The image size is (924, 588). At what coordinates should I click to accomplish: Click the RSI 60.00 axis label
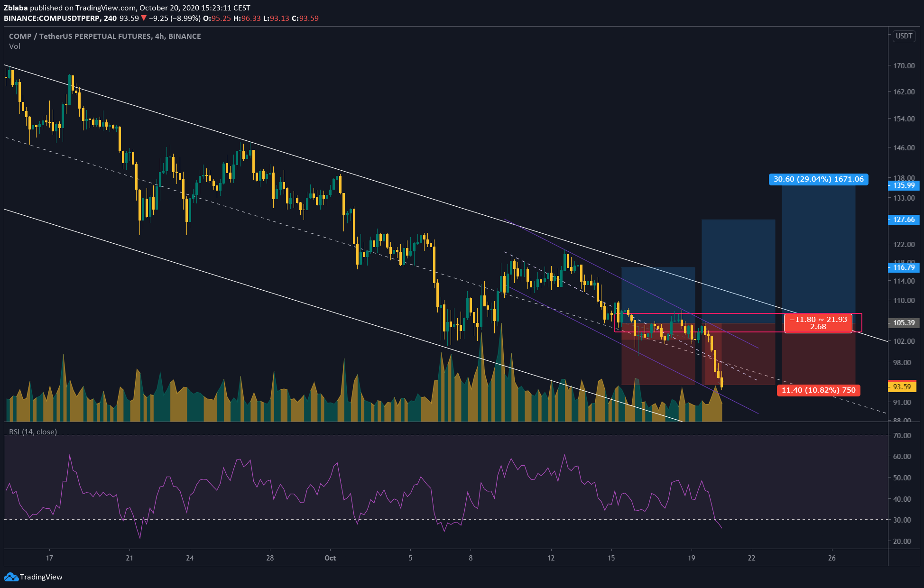(902, 457)
